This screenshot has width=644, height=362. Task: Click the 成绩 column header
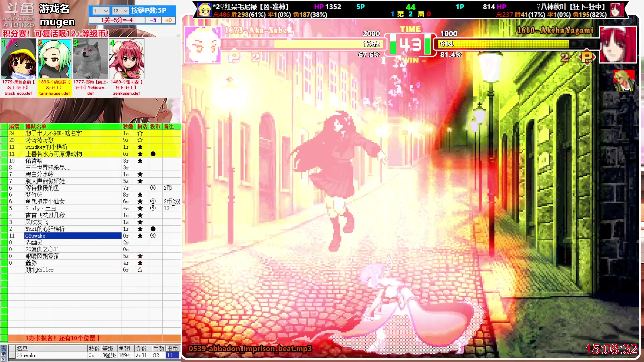(14, 126)
